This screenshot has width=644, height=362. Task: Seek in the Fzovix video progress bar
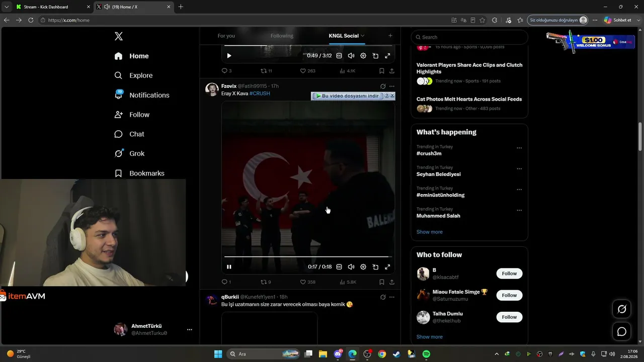pos(308,257)
